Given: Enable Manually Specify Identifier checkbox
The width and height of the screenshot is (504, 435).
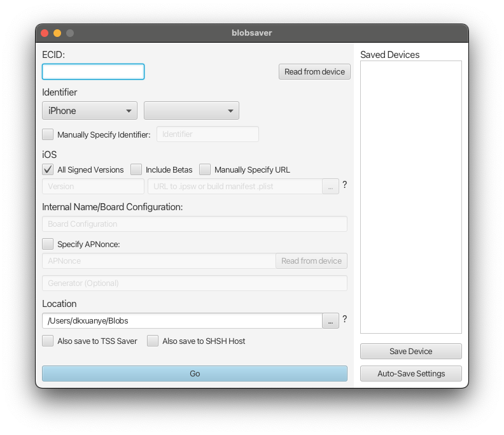Looking at the screenshot, I should point(48,134).
